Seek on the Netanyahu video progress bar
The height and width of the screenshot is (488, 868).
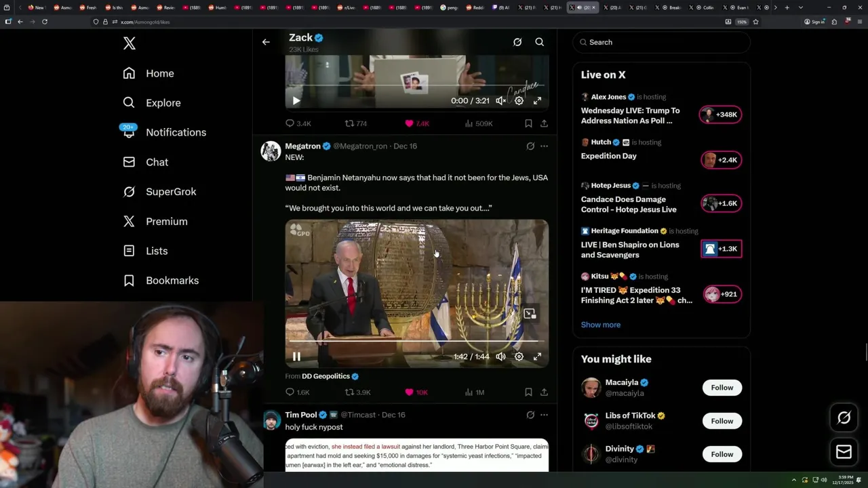(416, 342)
